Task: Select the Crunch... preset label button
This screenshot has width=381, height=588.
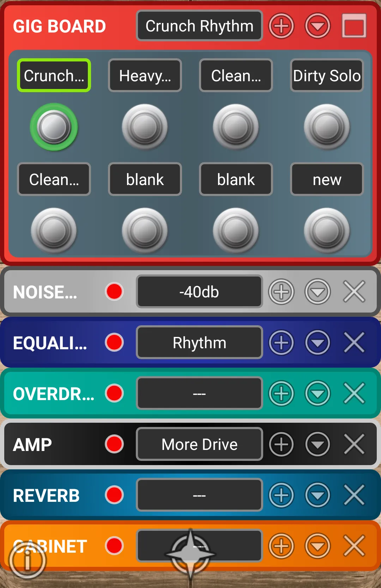Action: (x=54, y=76)
